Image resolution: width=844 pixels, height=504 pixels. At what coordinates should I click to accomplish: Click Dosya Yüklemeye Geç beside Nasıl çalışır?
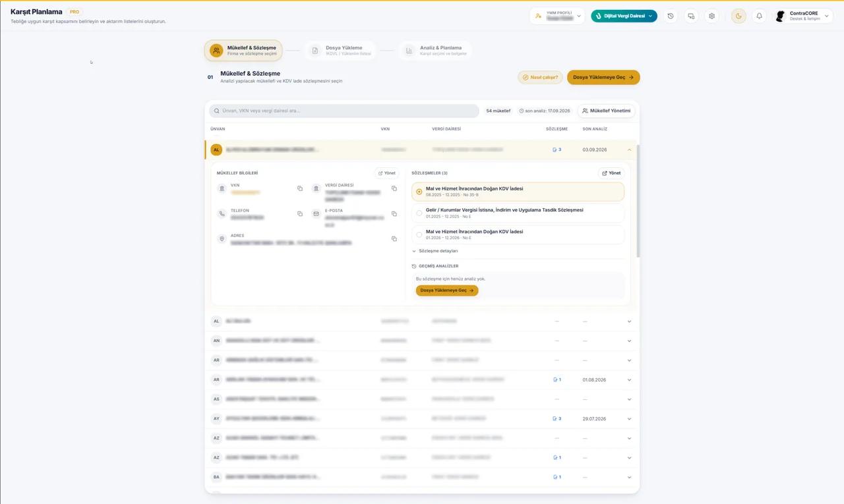pyautogui.click(x=603, y=77)
